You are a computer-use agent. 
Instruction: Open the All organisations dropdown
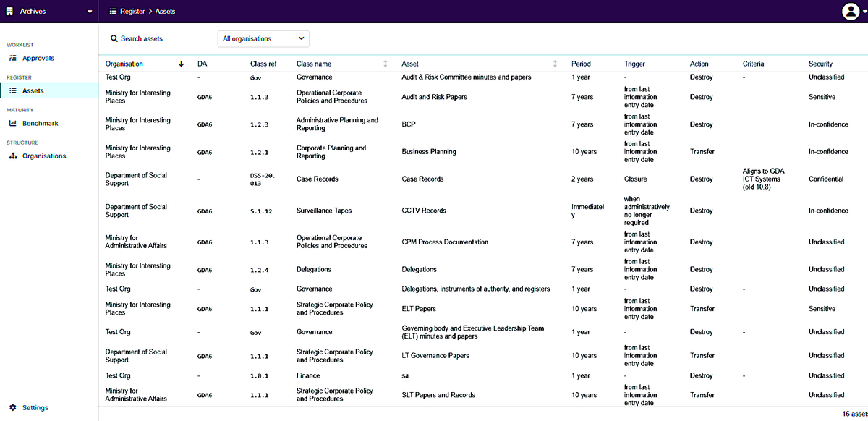263,38
